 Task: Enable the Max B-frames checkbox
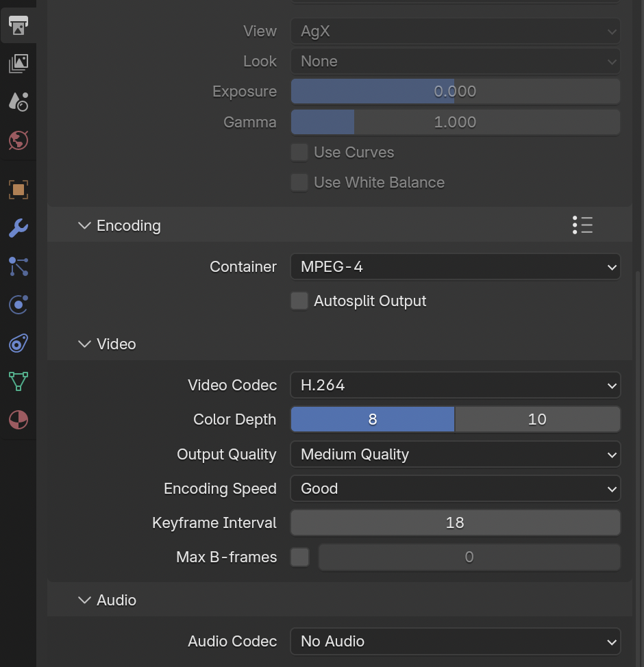coord(299,557)
